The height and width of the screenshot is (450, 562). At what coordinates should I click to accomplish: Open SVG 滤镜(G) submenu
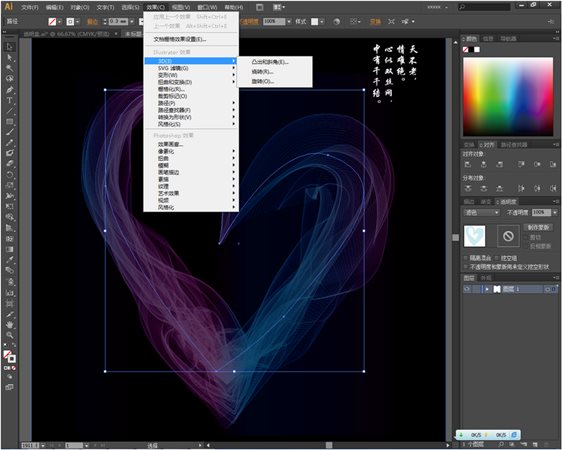[191, 68]
